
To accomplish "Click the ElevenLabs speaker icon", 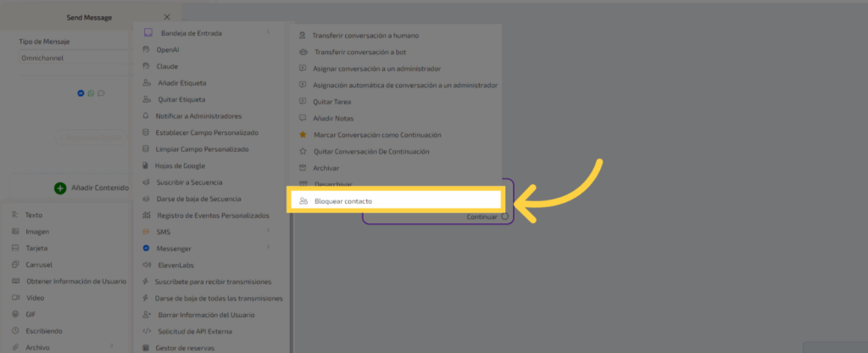I will tap(147, 265).
